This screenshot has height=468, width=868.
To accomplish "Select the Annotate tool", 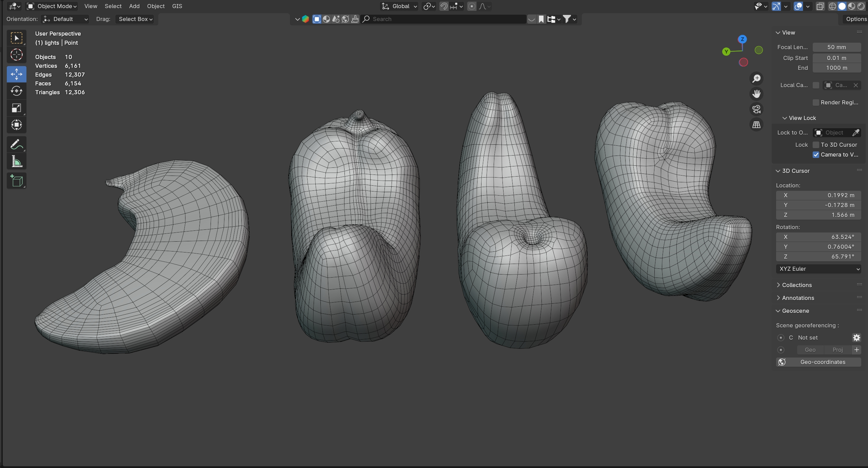I will [16, 144].
